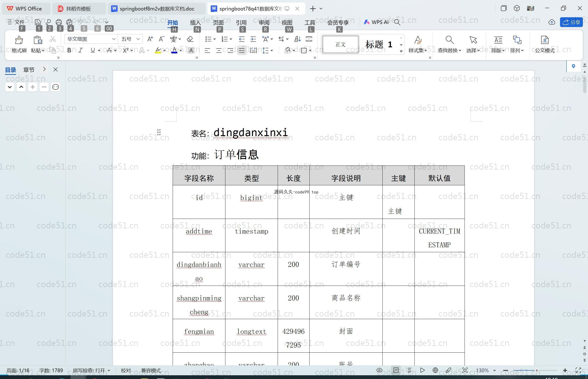Click the Format Painter (格式刷) icon
Screen dimensions: 588x379
point(19,40)
